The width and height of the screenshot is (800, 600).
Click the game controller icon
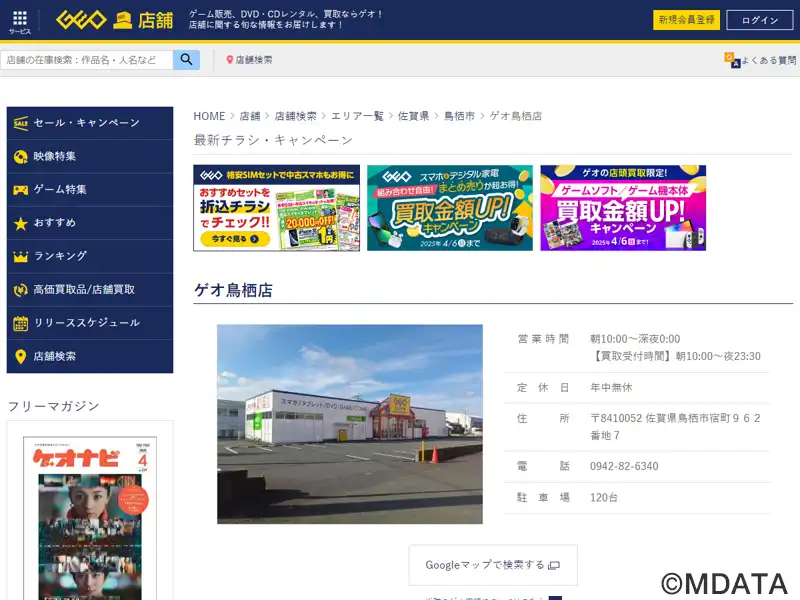[x=20, y=190]
